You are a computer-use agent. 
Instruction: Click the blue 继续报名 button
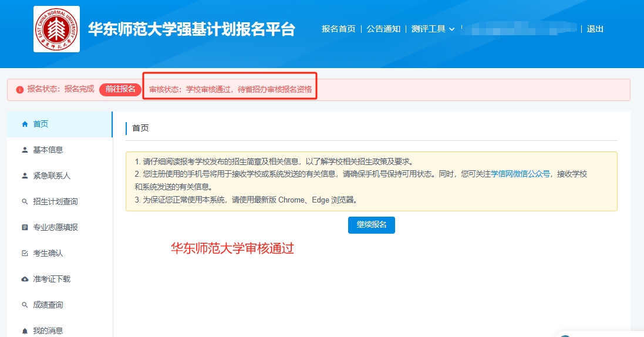click(x=371, y=225)
